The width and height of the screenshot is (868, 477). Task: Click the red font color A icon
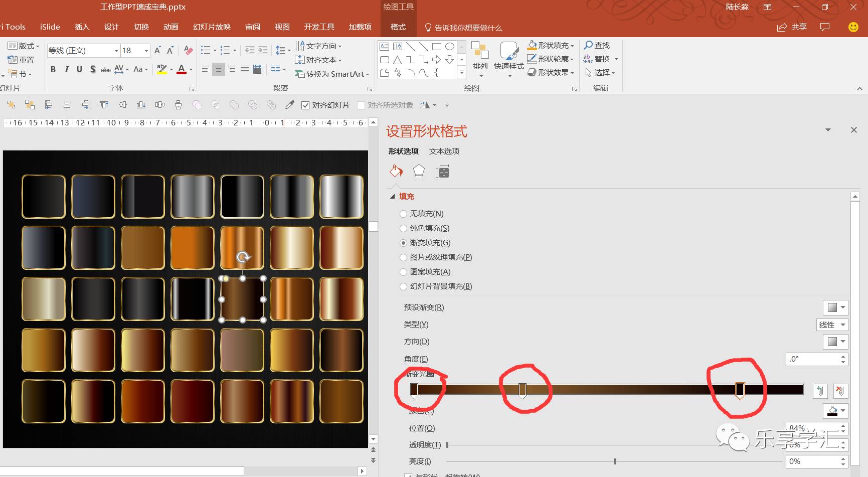182,69
